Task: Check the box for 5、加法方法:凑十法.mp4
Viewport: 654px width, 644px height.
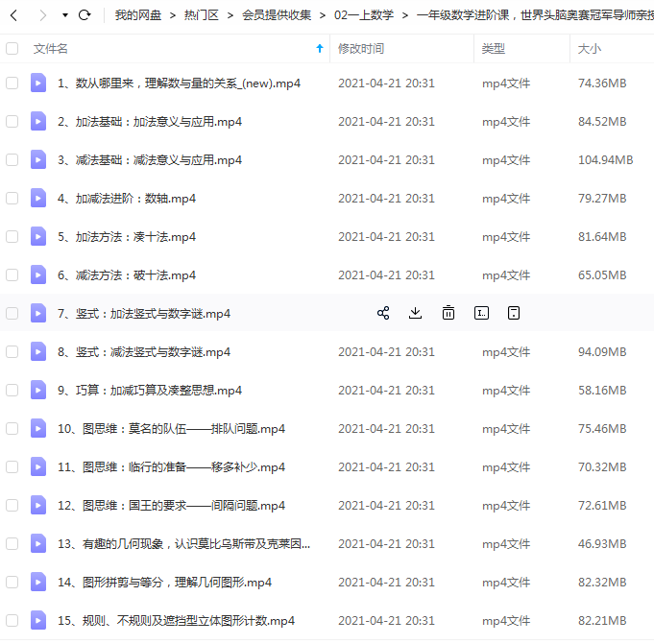Action: tap(12, 236)
